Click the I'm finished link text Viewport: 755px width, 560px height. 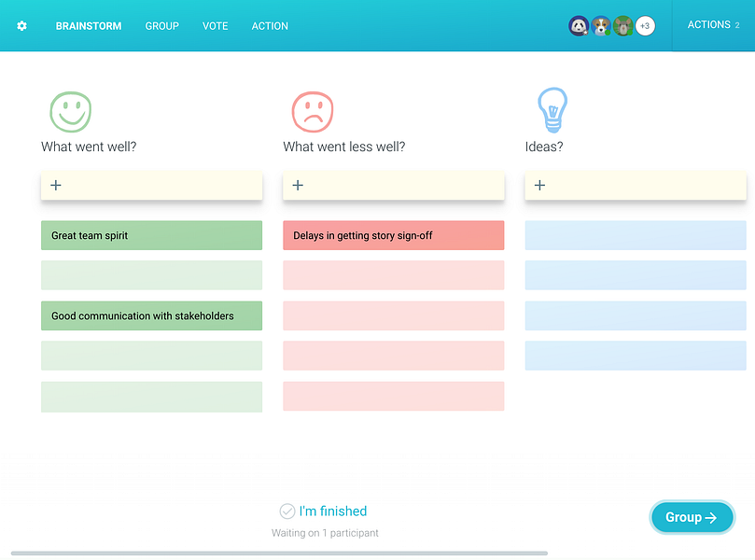point(333,511)
